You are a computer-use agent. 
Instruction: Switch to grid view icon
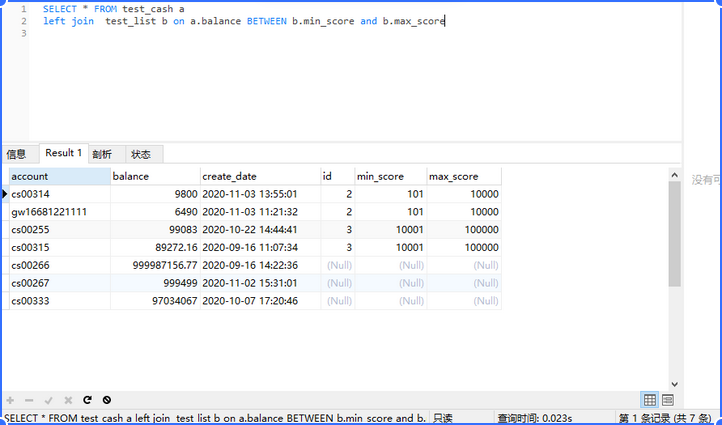pos(650,399)
